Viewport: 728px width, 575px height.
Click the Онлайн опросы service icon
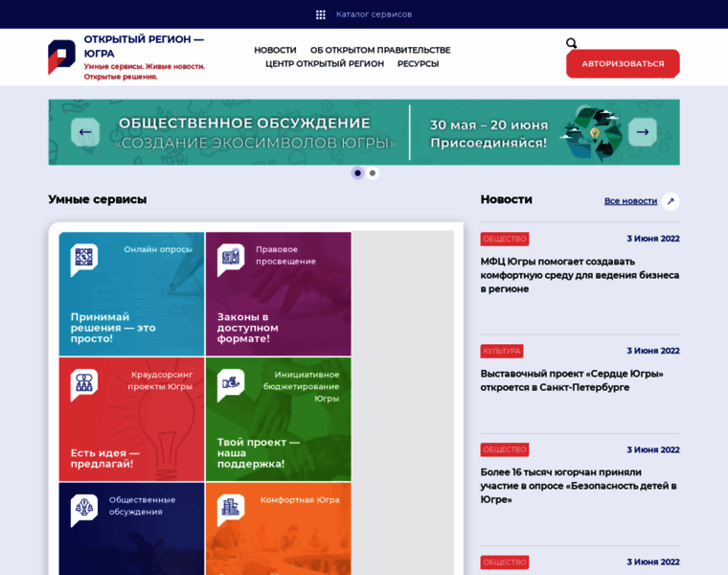click(x=84, y=259)
